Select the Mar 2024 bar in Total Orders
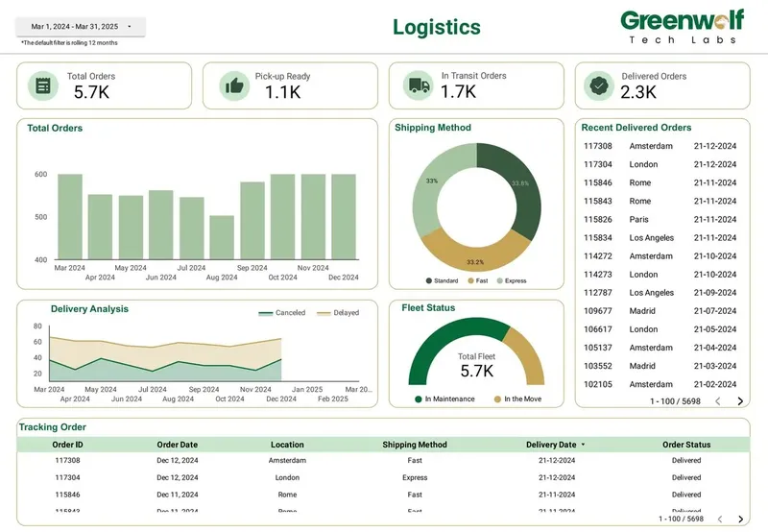768x532 pixels. point(70,216)
